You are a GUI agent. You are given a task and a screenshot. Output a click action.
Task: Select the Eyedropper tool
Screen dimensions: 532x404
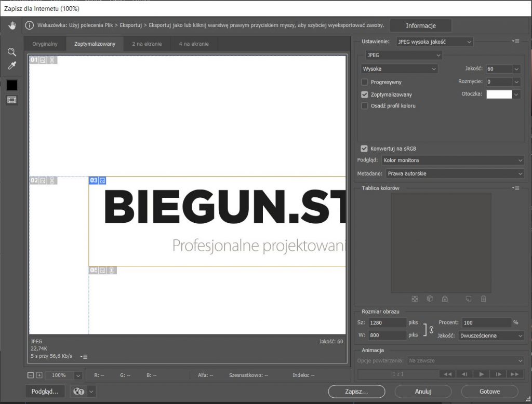coord(12,65)
